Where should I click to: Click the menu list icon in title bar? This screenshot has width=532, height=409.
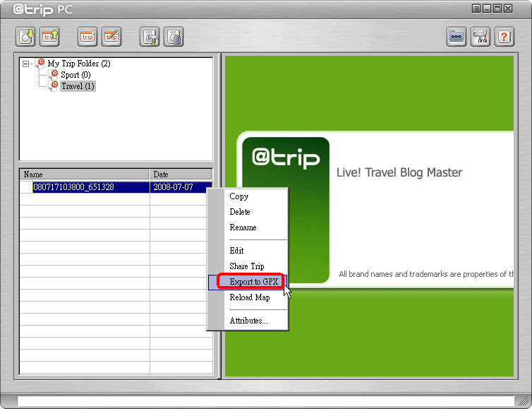click(476, 8)
